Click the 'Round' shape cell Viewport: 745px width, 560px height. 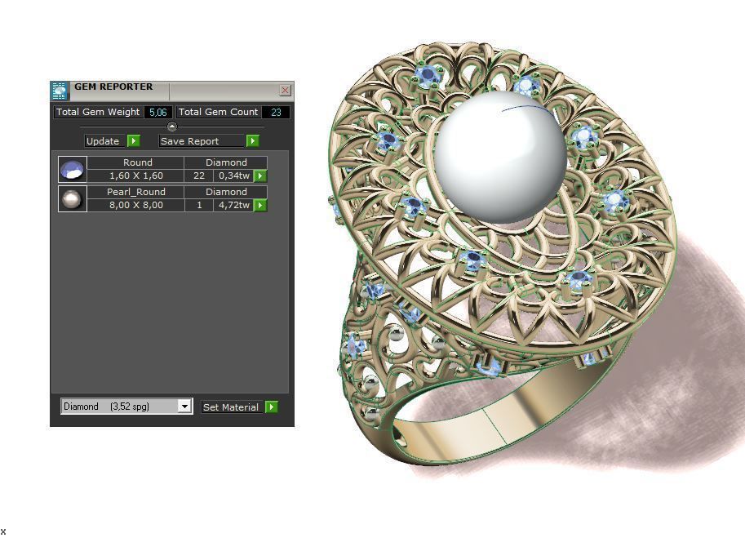click(x=137, y=162)
